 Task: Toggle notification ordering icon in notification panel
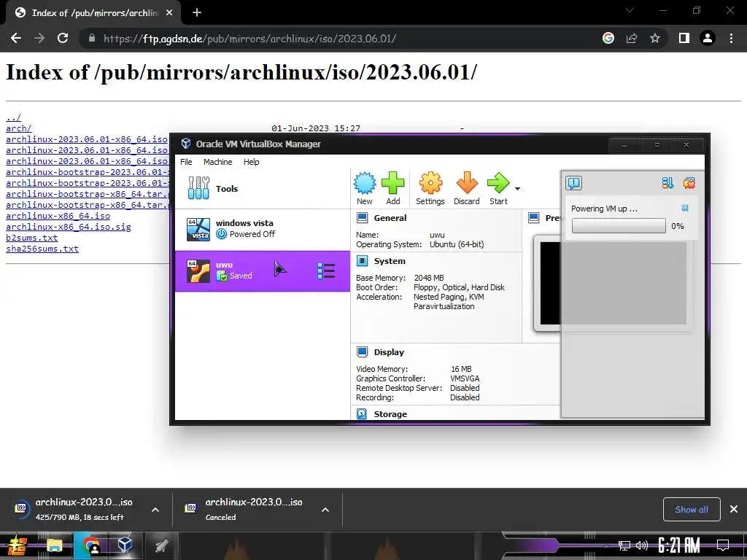[667, 183]
